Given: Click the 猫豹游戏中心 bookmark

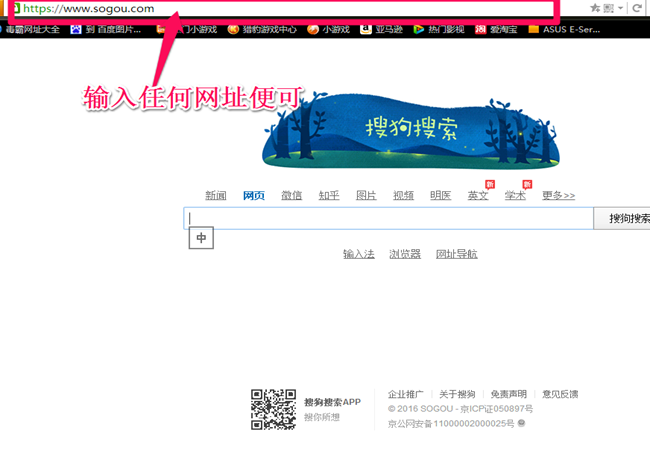Looking at the screenshot, I should tap(256, 29).
